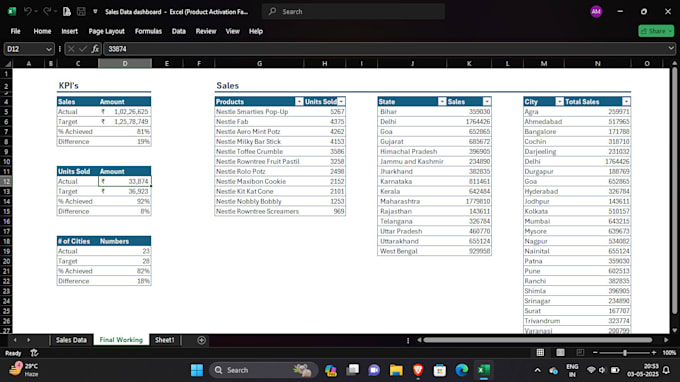Switch to the Sales Data sheet tab

[71, 340]
